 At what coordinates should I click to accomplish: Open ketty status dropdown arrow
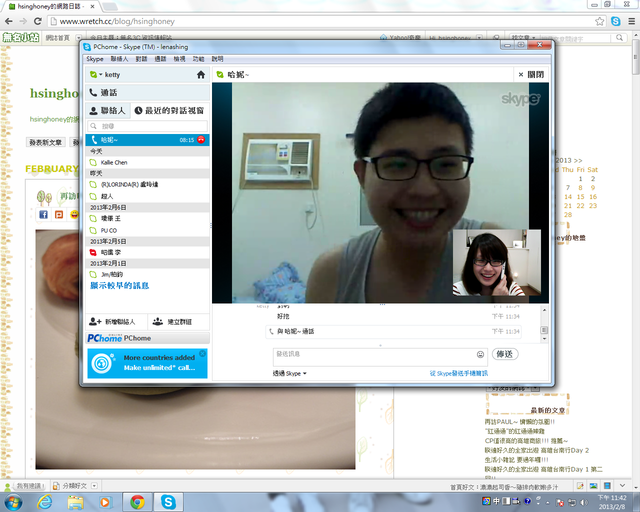pyautogui.click(x=100, y=74)
